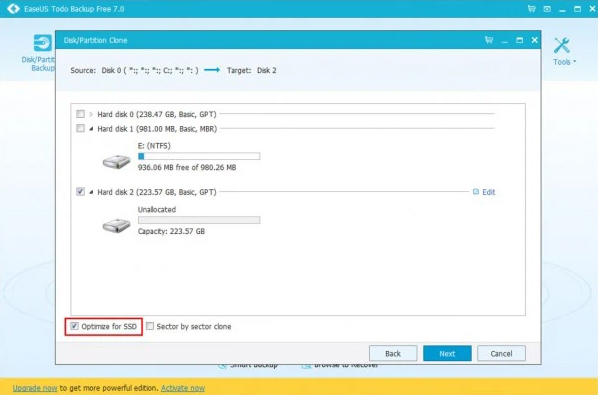The image size is (598, 395).
Task: Click 'Capacity: 223.57 GB' text
Action: tap(171, 231)
